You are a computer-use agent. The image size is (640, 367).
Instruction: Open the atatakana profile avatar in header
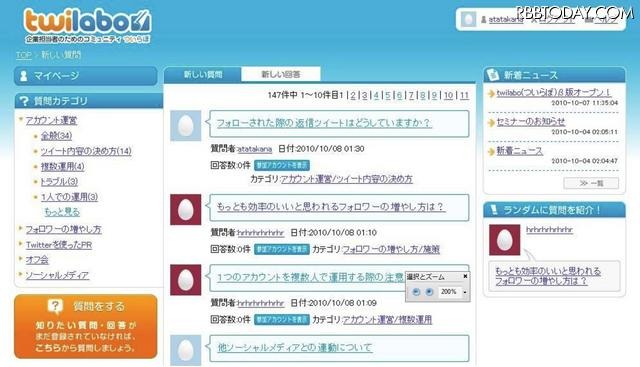(468, 19)
